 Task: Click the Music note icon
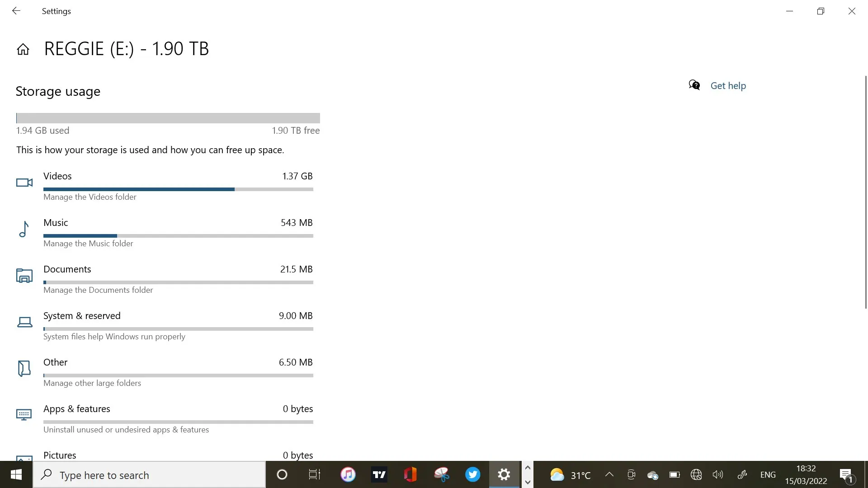(x=24, y=229)
